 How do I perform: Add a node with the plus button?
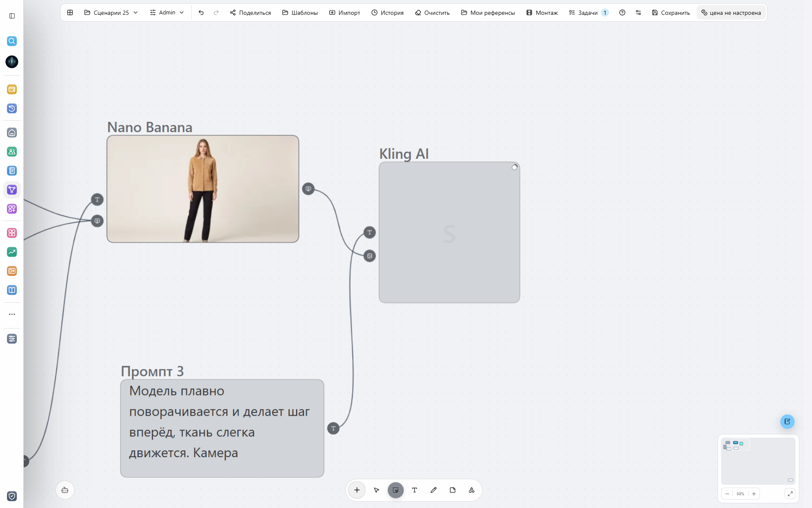[357, 490]
